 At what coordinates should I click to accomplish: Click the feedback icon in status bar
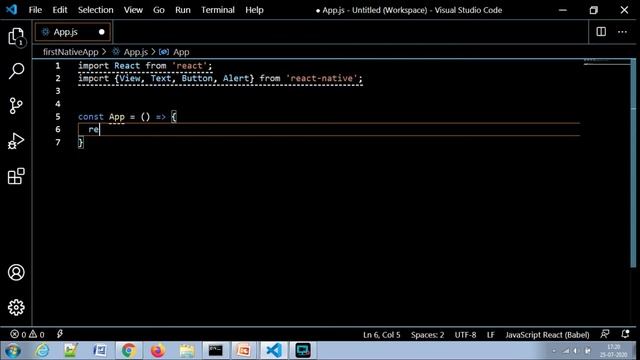(605, 334)
